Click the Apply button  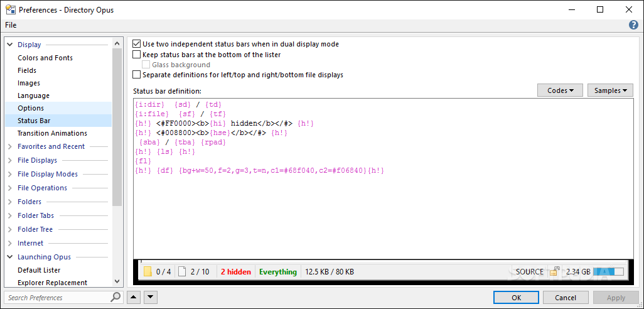pos(616,298)
